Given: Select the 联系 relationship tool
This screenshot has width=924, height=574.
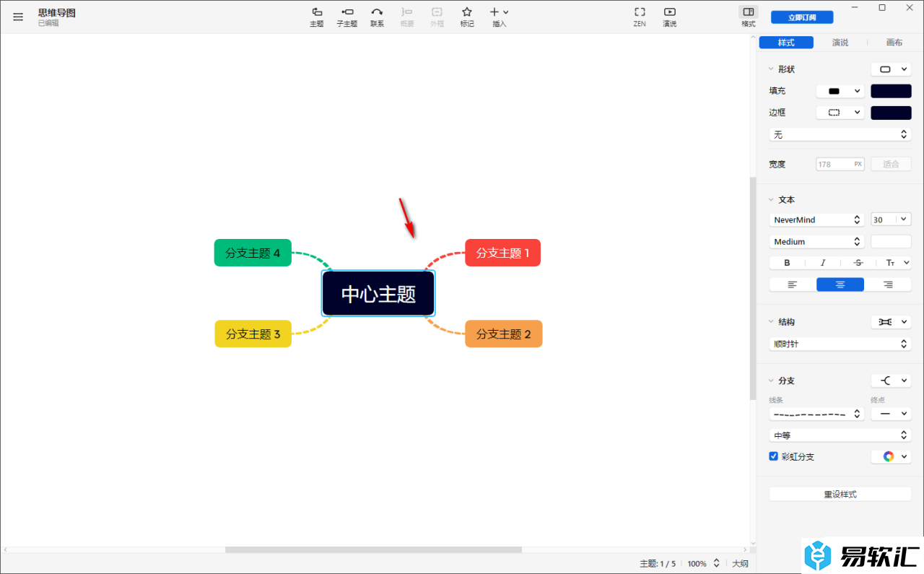Looking at the screenshot, I should 377,12.
